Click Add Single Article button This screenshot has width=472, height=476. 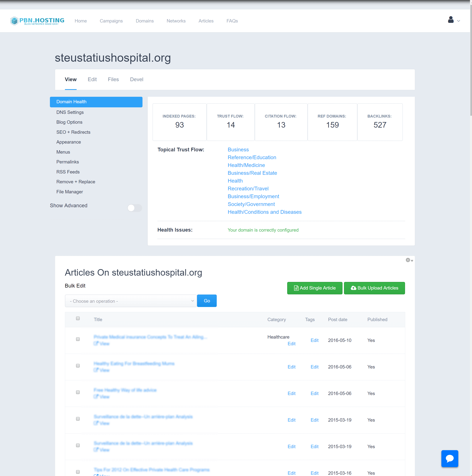point(315,288)
